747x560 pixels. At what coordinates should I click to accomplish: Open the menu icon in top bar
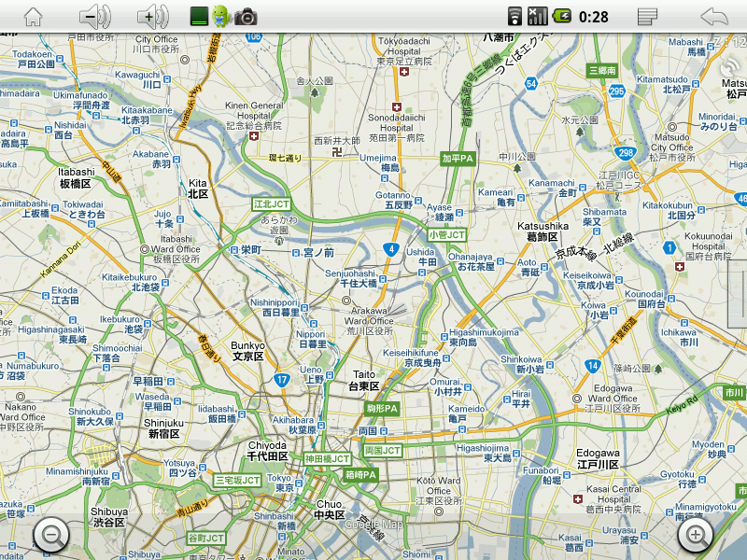[x=647, y=17]
